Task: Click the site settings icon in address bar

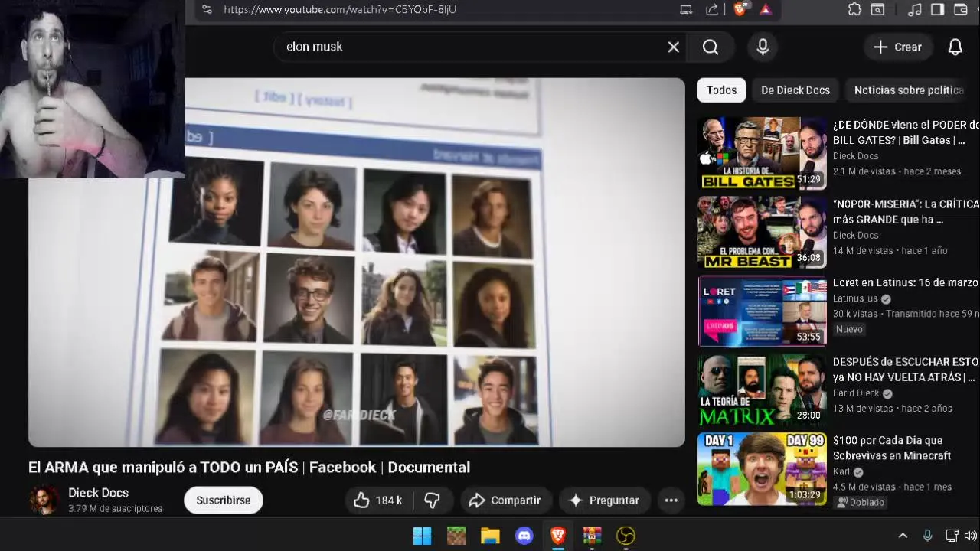Action: pyautogui.click(x=207, y=9)
